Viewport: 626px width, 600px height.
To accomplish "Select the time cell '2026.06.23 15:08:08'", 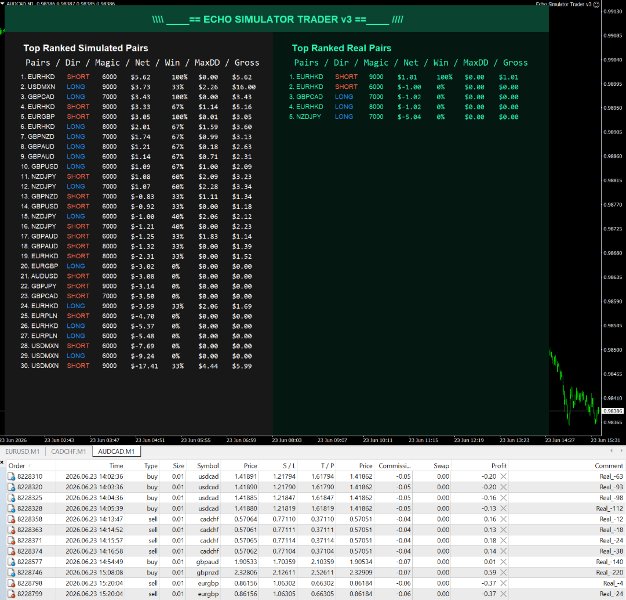I will coord(94,572).
